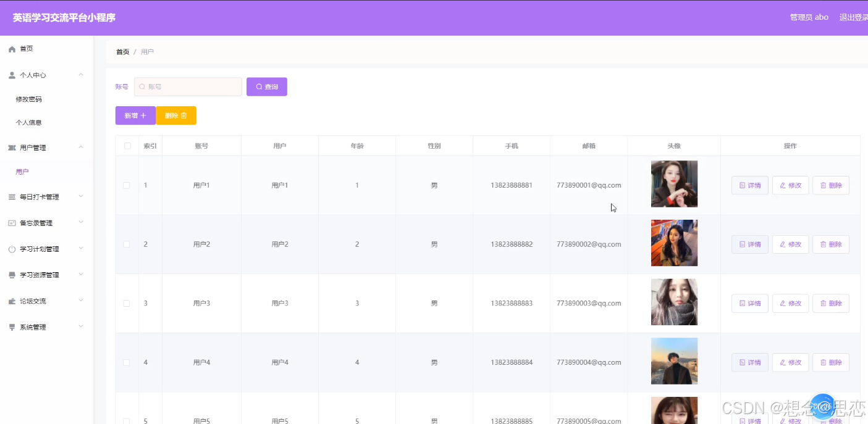Click the detail icon in 用户1 row
The height and width of the screenshot is (424, 868).
click(743, 185)
